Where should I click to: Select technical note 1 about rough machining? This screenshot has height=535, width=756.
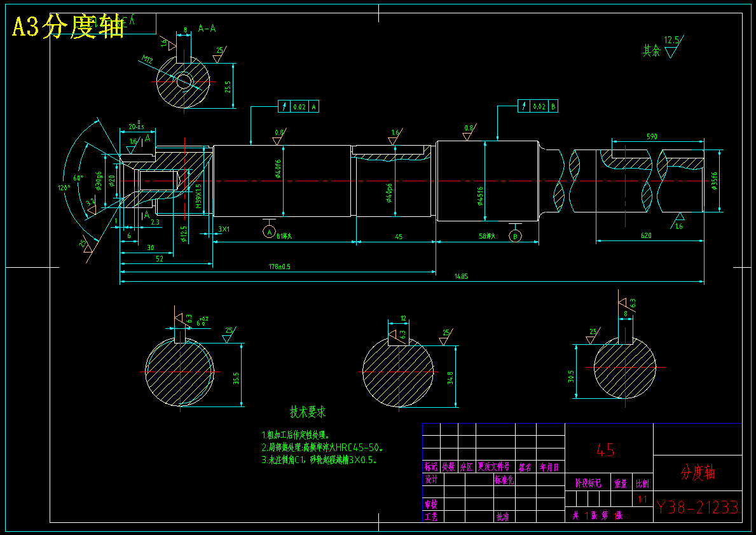[x=296, y=435]
